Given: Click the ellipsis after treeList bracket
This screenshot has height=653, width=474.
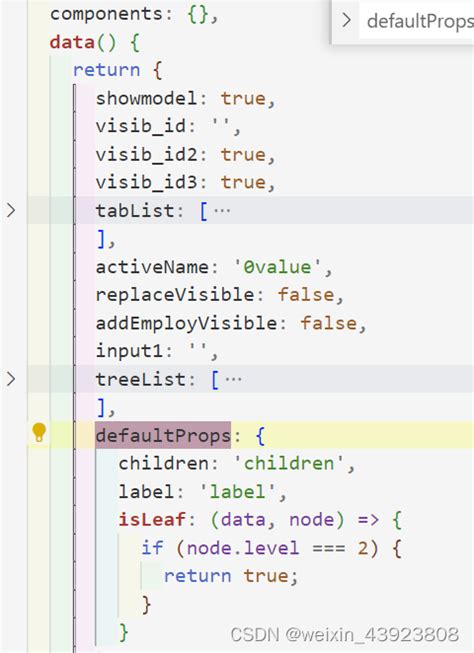Looking at the screenshot, I should click(x=233, y=379).
